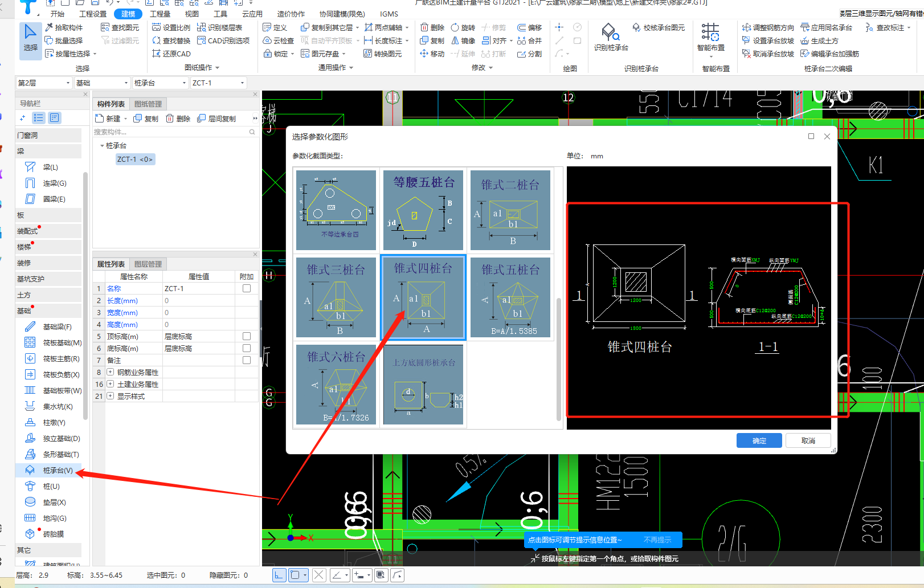Click 生成土方 generate earthwork tool
The height and width of the screenshot is (588, 924).
(x=819, y=40)
